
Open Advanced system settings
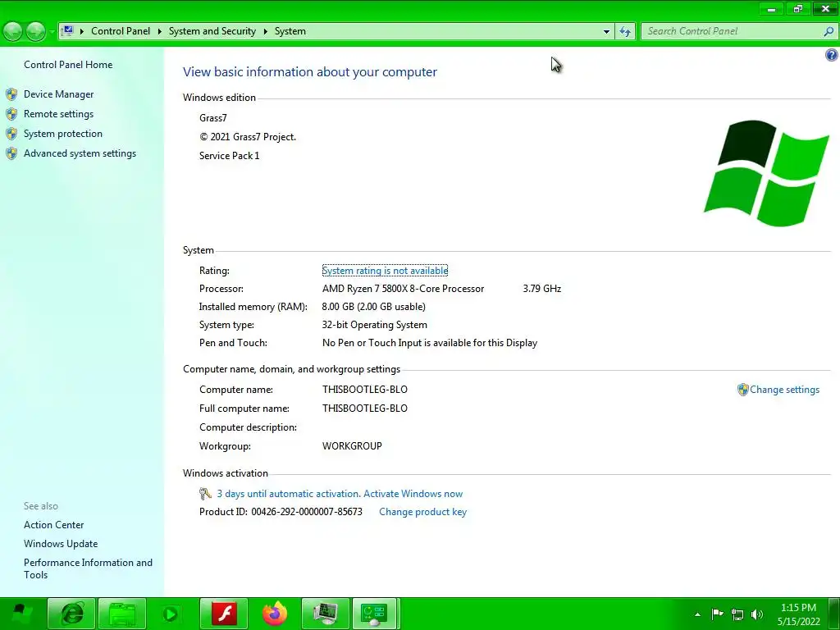pyautogui.click(x=80, y=153)
